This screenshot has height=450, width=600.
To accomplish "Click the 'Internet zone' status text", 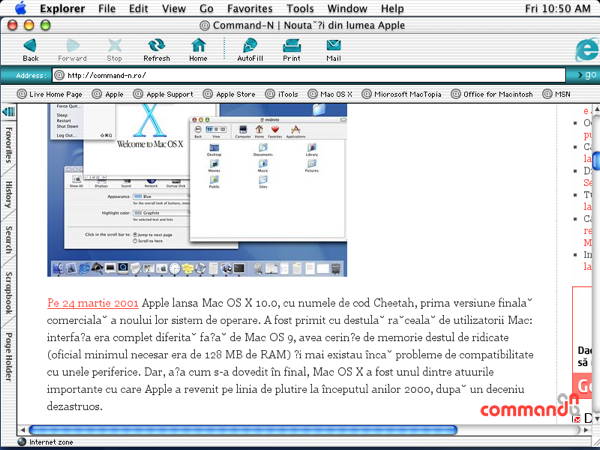I will point(51,442).
